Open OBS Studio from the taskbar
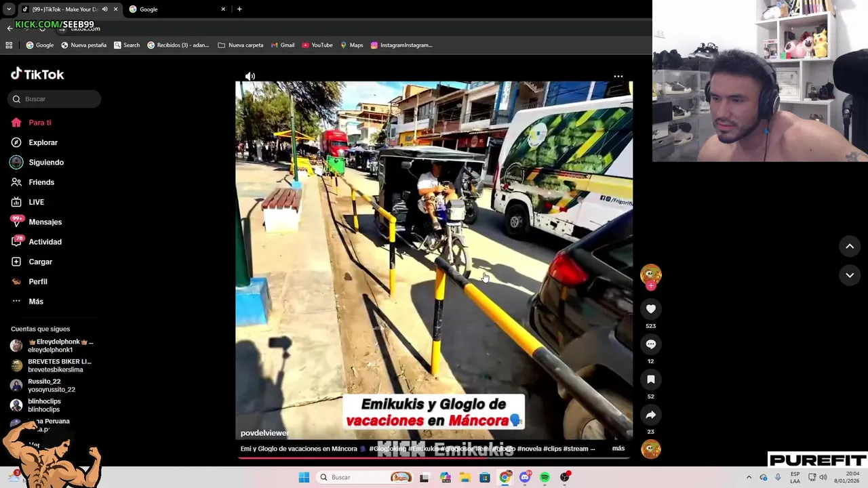The height and width of the screenshot is (488, 868). [565, 477]
